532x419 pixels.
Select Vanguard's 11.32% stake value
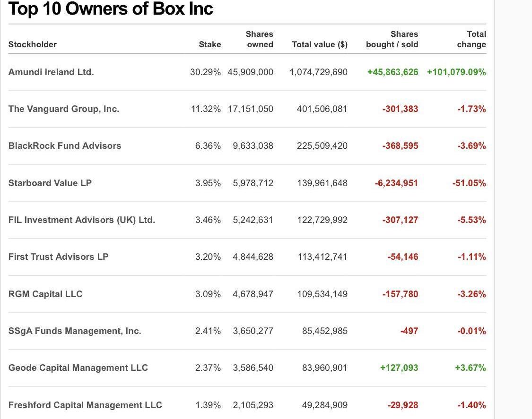[206, 109]
